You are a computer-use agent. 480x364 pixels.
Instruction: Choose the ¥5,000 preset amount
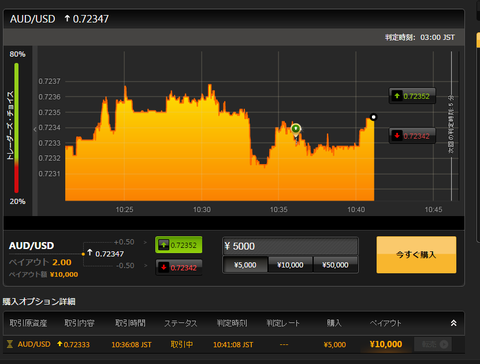[x=245, y=265]
